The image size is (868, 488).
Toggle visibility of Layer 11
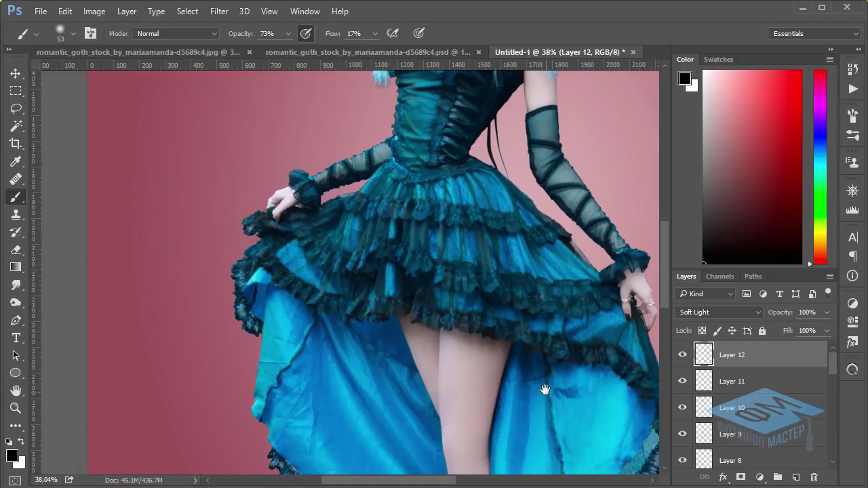(682, 381)
